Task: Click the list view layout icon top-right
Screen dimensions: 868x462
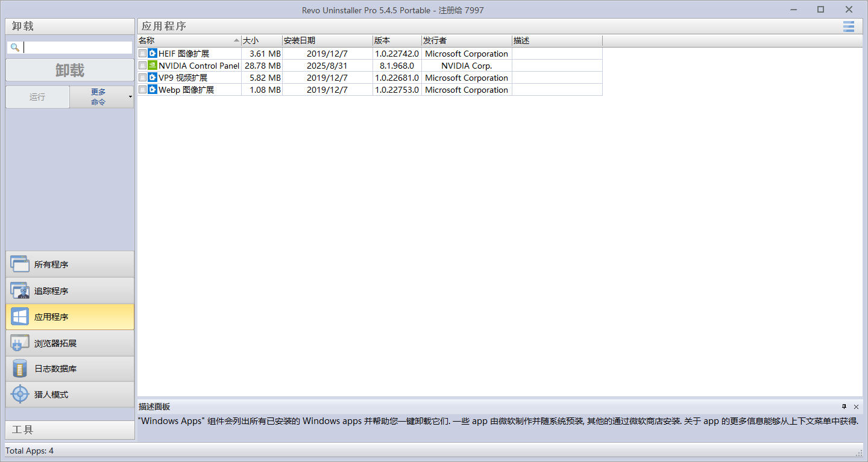Action: (848, 26)
